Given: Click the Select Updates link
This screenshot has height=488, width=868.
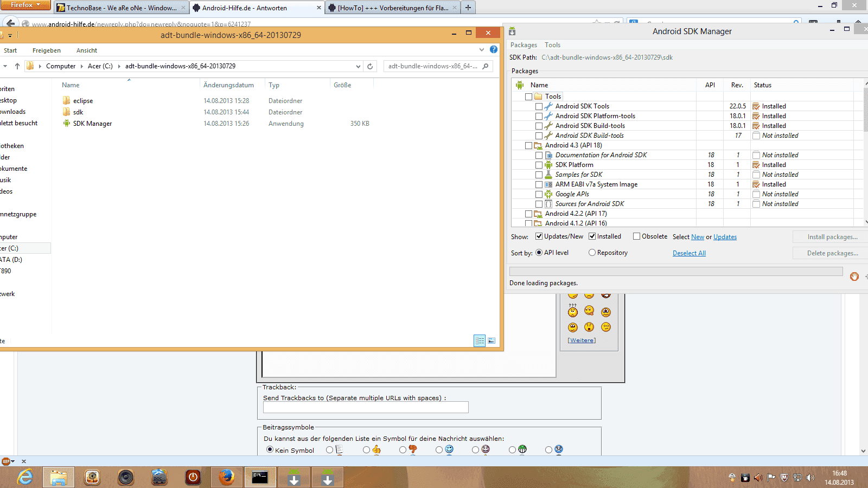Looking at the screenshot, I should pos(725,237).
